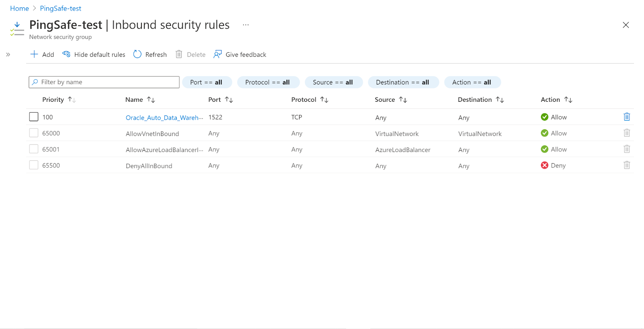Click the network security group header icon
Image resolution: width=644 pixels, height=329 pixels.
point(17,29)
